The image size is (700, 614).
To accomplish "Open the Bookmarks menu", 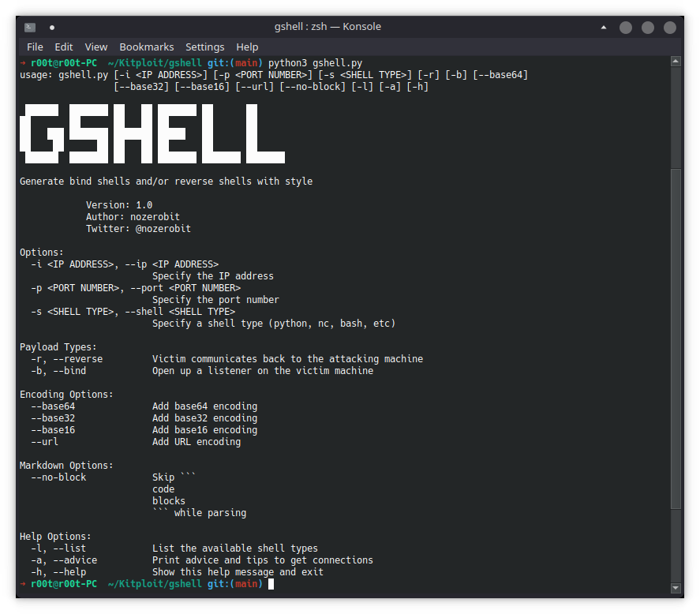I will 147,47.
